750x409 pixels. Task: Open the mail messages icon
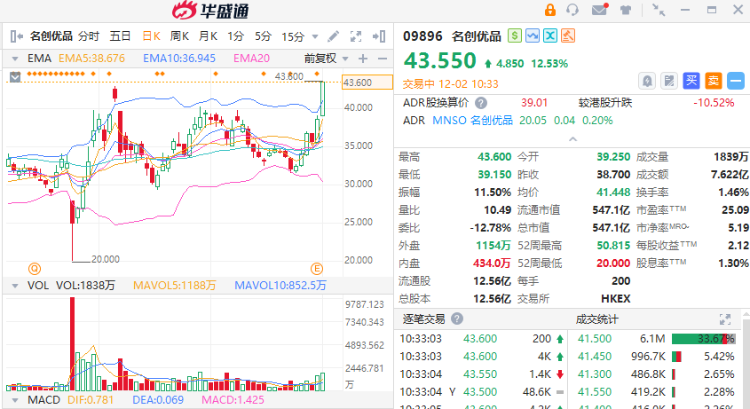(600, 10)
